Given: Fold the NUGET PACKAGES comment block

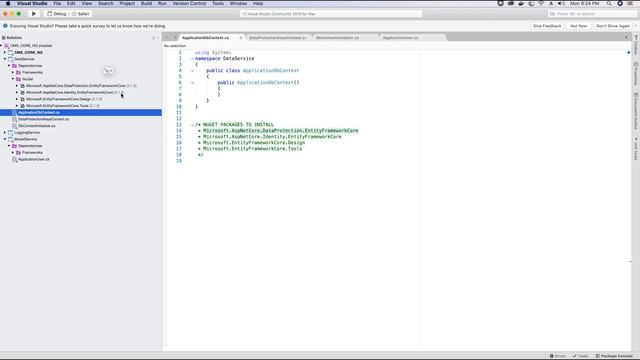Looking at the screenshot, I should 192,125.
